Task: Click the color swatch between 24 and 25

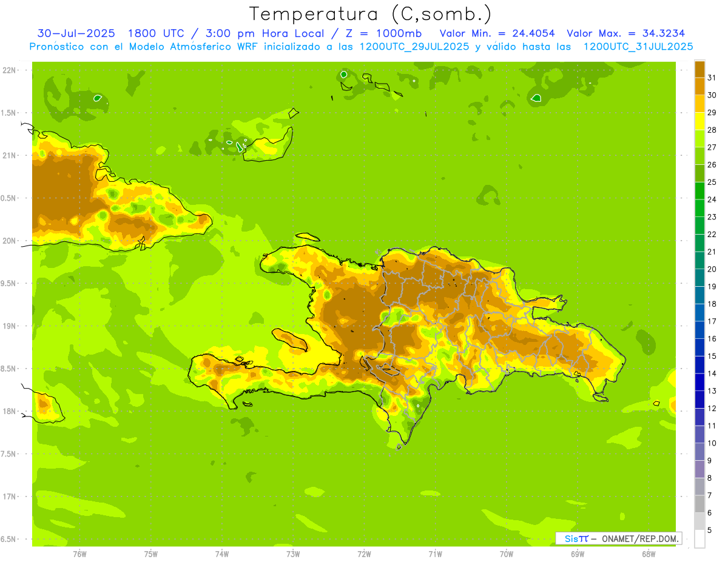Action: (699, 191)
